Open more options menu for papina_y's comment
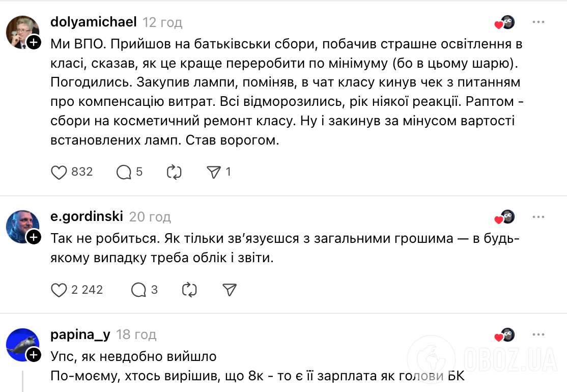Viewport: 567px width, 392px height. coord(538,335)
